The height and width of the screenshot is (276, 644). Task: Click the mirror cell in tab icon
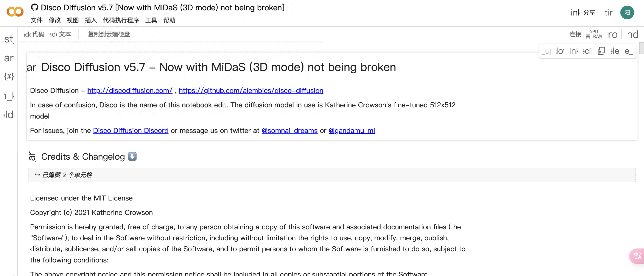point(601,51)
